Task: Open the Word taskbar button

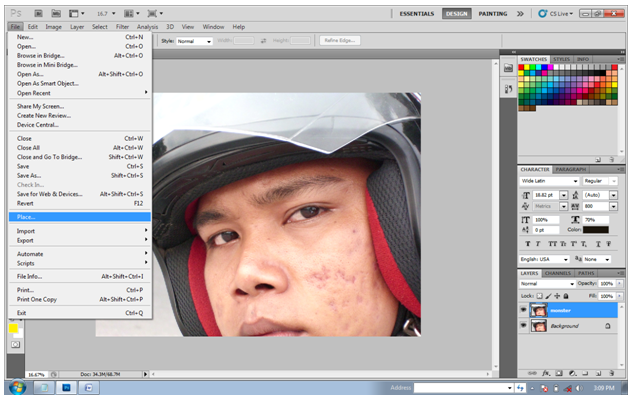Action: 89,388
